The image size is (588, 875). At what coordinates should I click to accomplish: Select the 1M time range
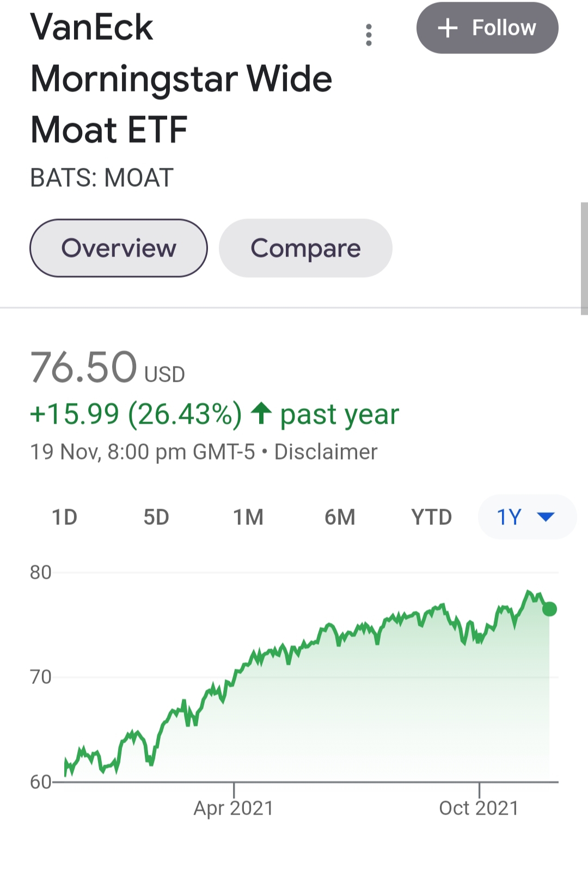pos(248,517)
